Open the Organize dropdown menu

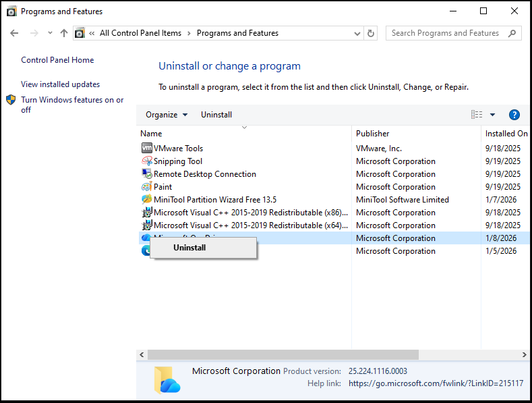pos(167,115)
